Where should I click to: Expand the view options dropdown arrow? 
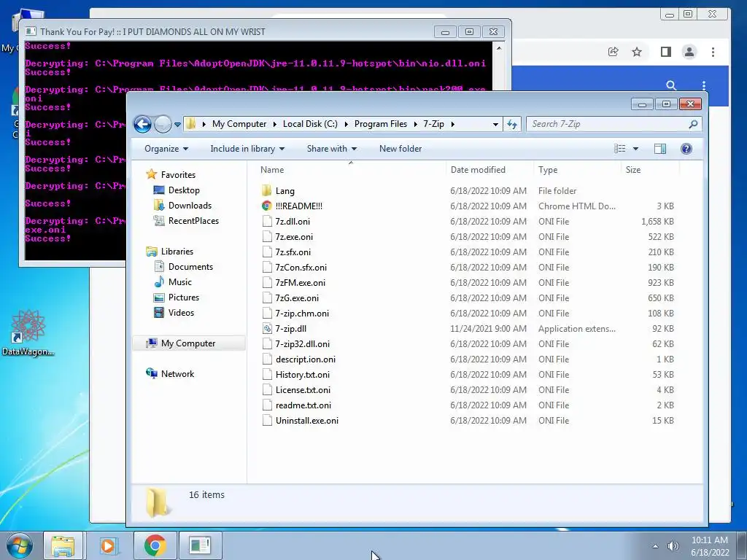[635, 149]
